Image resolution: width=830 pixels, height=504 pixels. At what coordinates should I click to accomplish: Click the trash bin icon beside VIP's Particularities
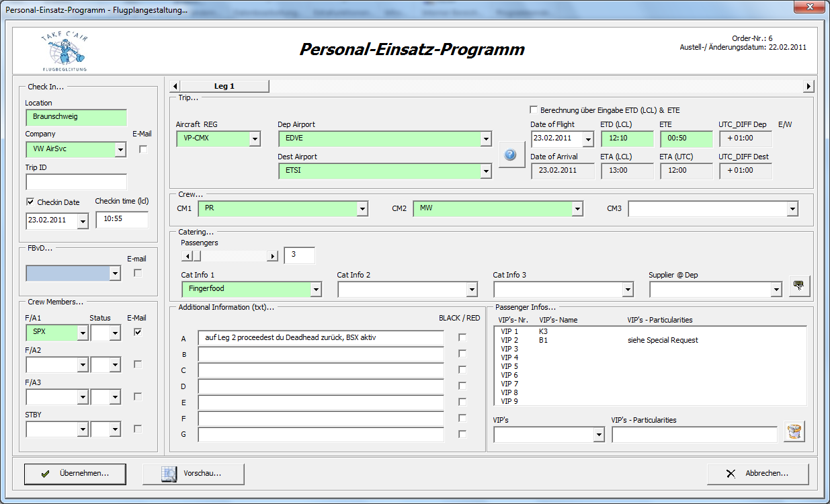794,431
